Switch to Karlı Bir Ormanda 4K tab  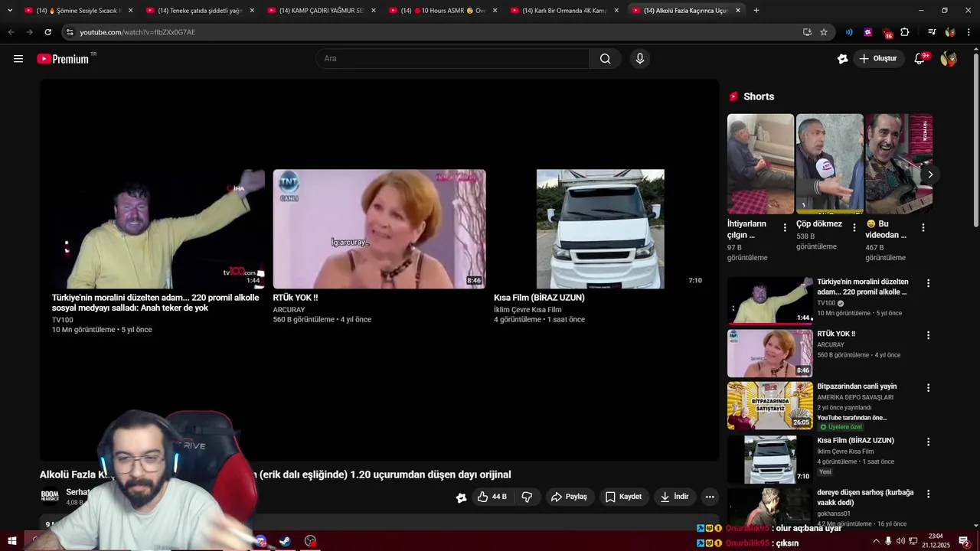click(x=564, y=11)
